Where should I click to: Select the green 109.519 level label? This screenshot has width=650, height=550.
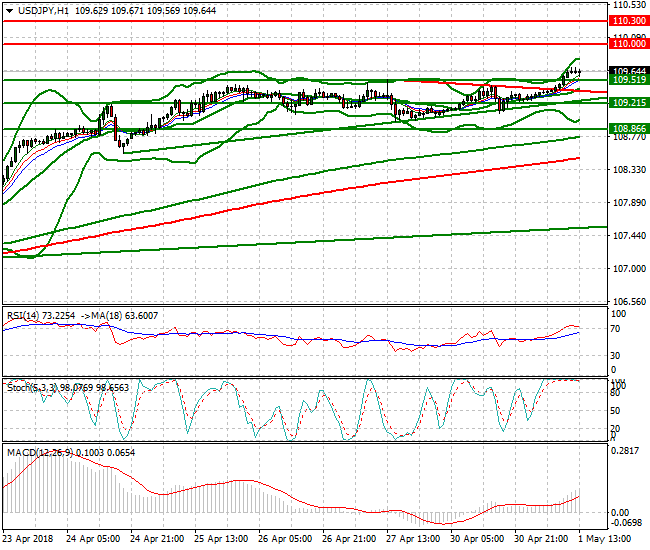[x=629, y=80]
